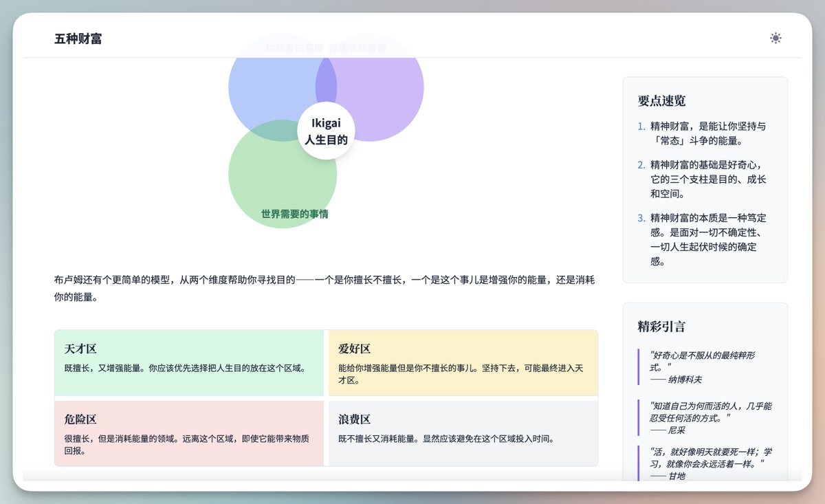Click the 精彩引言 heading
The width and height of the screenshot is (825, 504).
[x=661, y=327]
